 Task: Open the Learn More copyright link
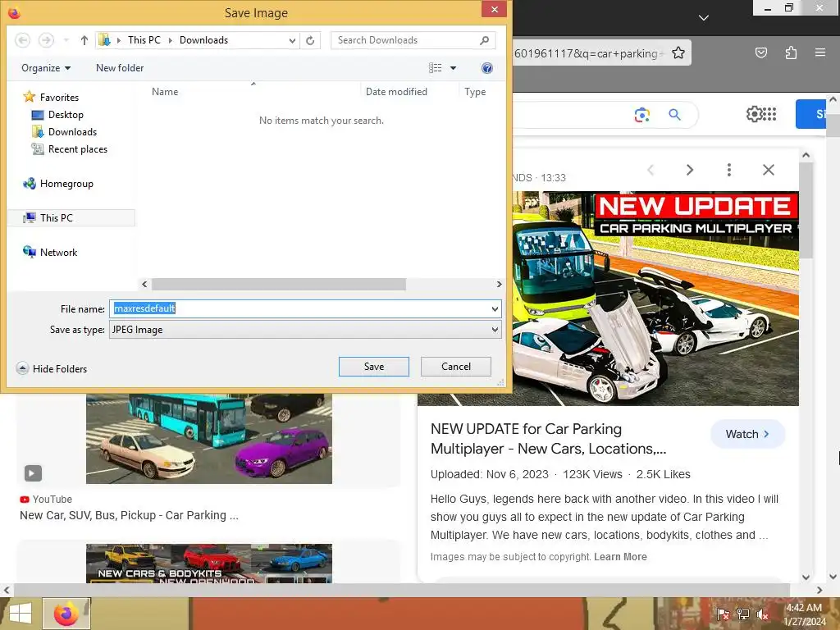click(620, 557)
